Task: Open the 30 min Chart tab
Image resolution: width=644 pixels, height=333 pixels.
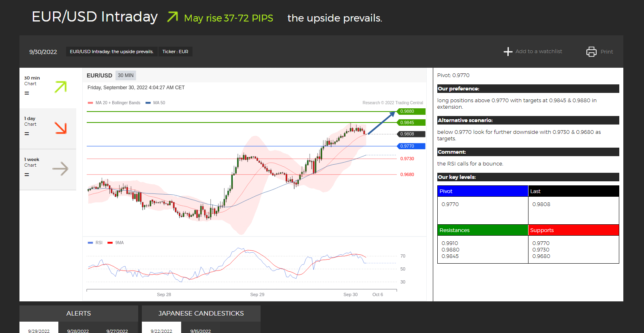Action: [x=48, y=88]
